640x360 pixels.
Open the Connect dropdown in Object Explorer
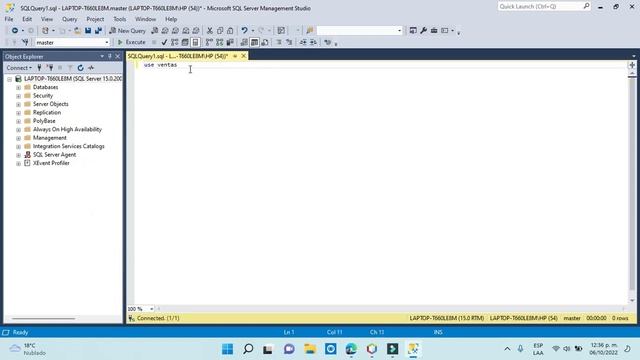(19, 68)
